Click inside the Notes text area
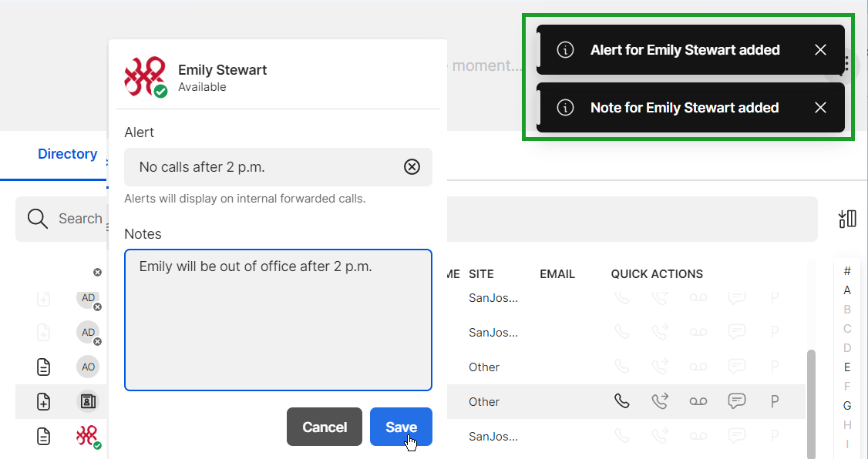The height and width of the screenshot is (459, 868). tap(278, 320)
